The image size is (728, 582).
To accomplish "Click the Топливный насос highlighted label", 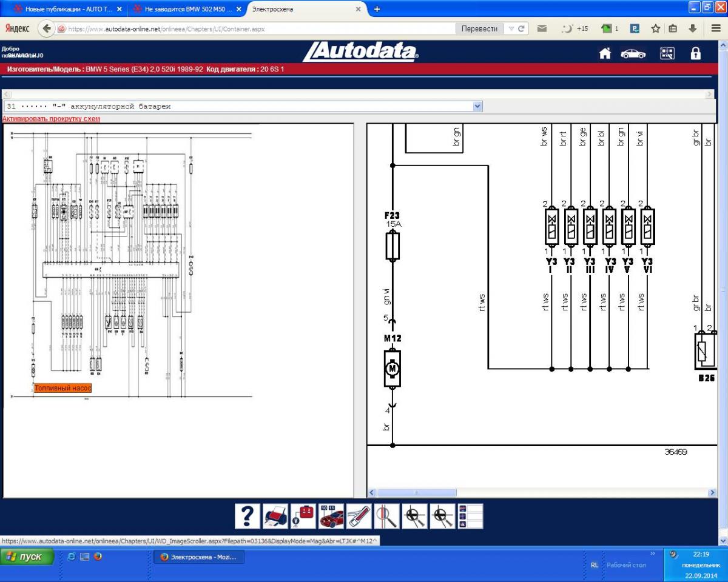I will point(62,388).
